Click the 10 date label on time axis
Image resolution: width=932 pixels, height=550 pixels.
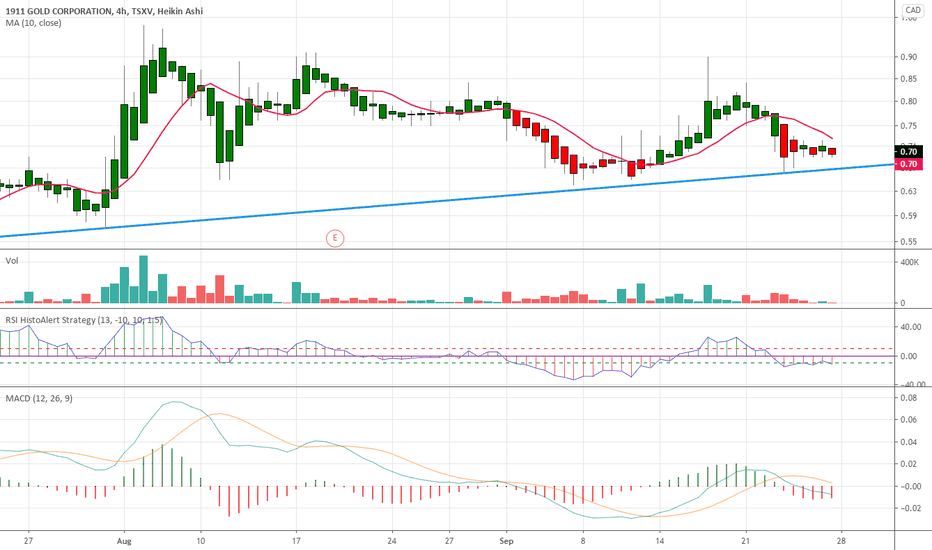pos(200,541)
